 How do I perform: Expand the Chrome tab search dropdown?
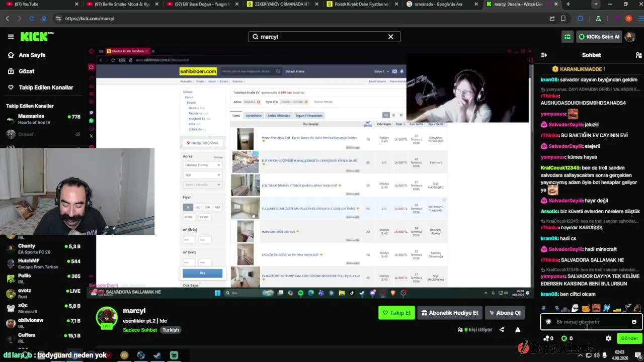pos(596,4)
